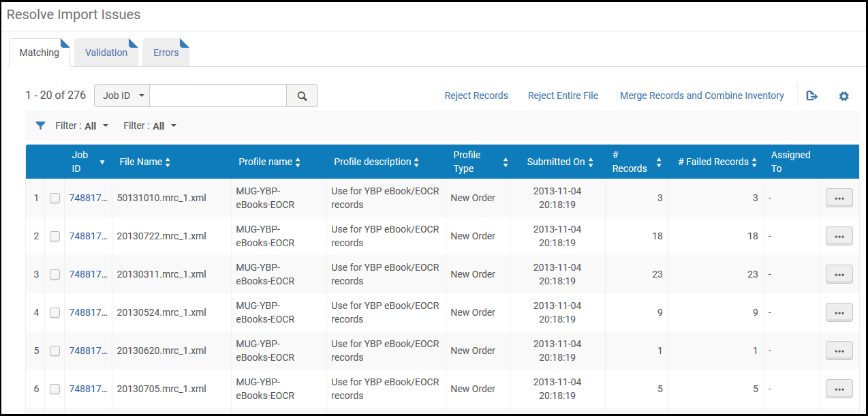Sort by Job ID column arrow

[102, 162]
